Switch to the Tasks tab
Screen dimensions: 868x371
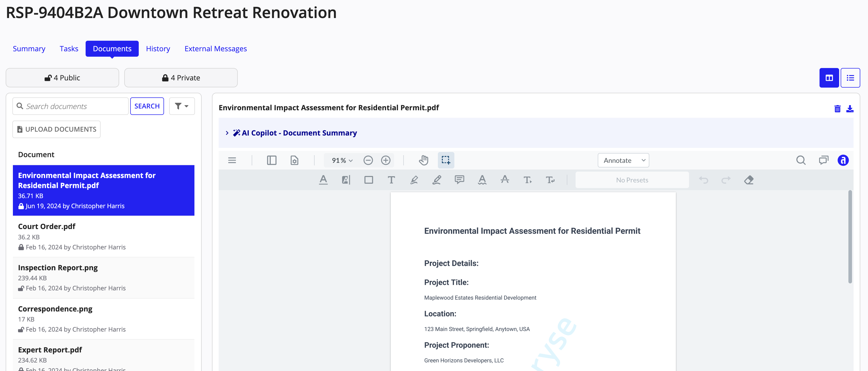69,48
